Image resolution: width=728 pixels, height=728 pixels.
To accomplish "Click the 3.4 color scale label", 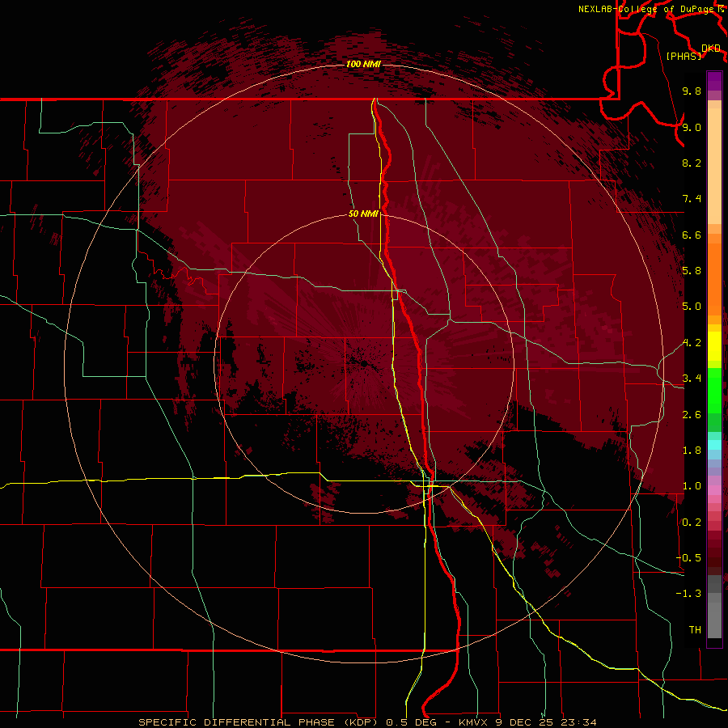I will pos(692,379).
